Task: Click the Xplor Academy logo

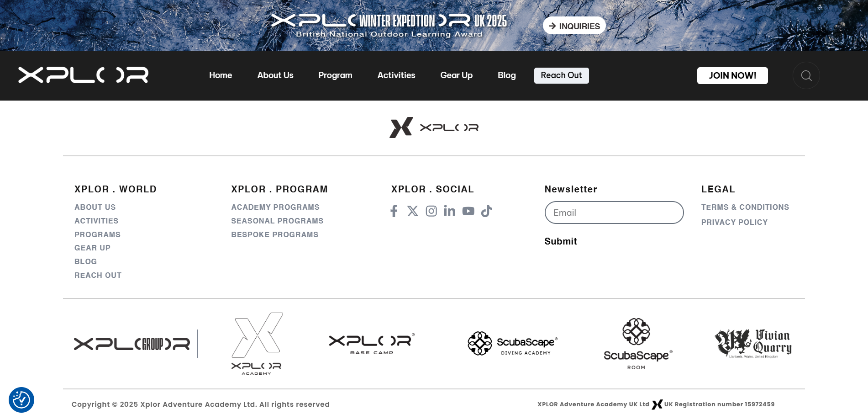Action: pyautogui.click(x=257, y=344)
